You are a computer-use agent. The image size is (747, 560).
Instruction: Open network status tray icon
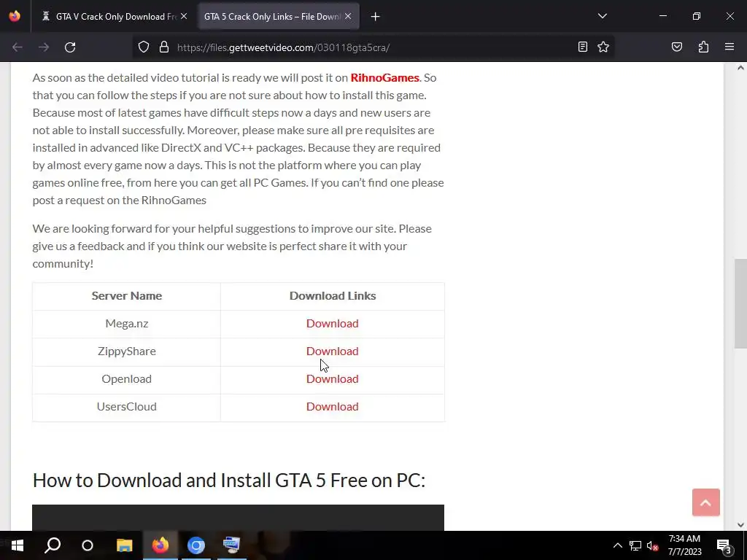click(x=635, y=545)
